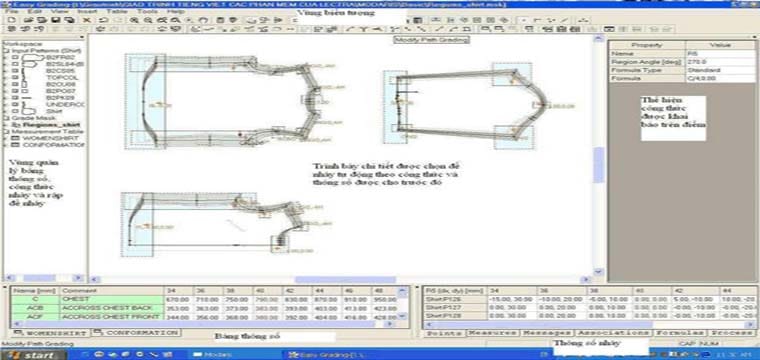The height and width of the screenshot is (360, 760).
Task: Toggle the checkbox next to B2PO07
Action: pyautogui.click(x=15, y=91)
